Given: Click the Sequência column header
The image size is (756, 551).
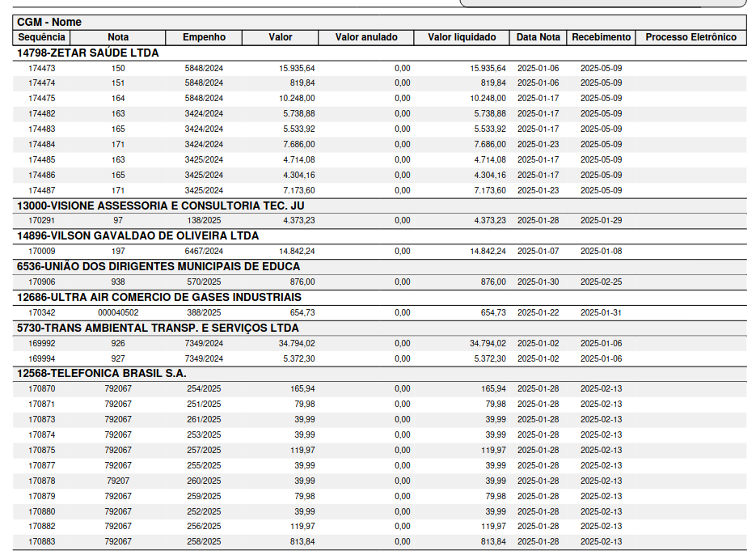Looking at the screenshot, I should 42,37.
